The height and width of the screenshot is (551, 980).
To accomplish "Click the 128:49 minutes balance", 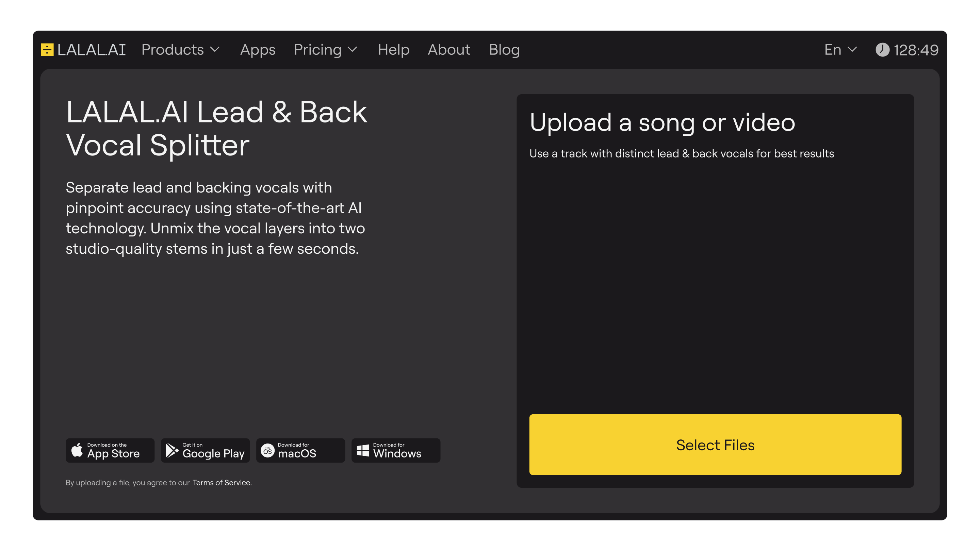I will coord(916,50).
